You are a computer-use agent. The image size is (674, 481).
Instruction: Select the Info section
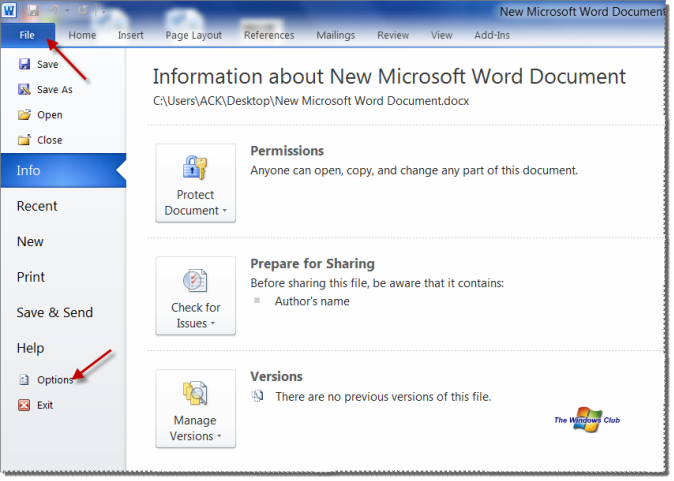[x=63, y=171]
